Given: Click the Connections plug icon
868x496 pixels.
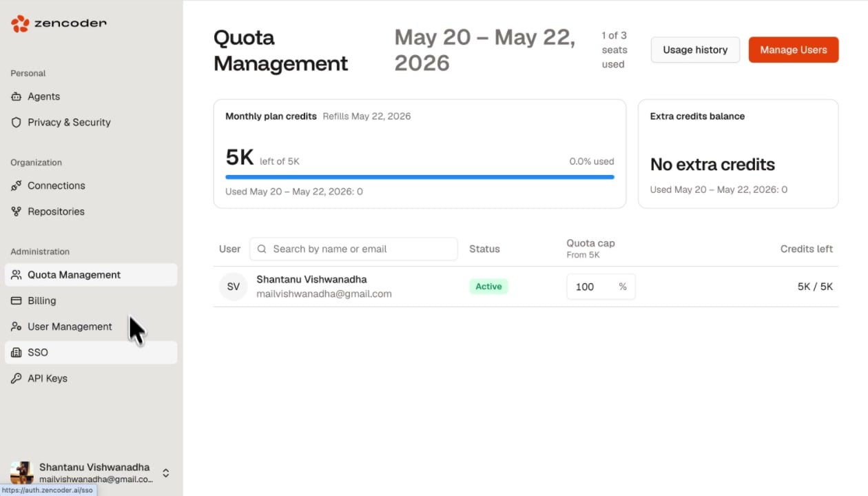Looking at the screenshot, I should pos(17,185).
